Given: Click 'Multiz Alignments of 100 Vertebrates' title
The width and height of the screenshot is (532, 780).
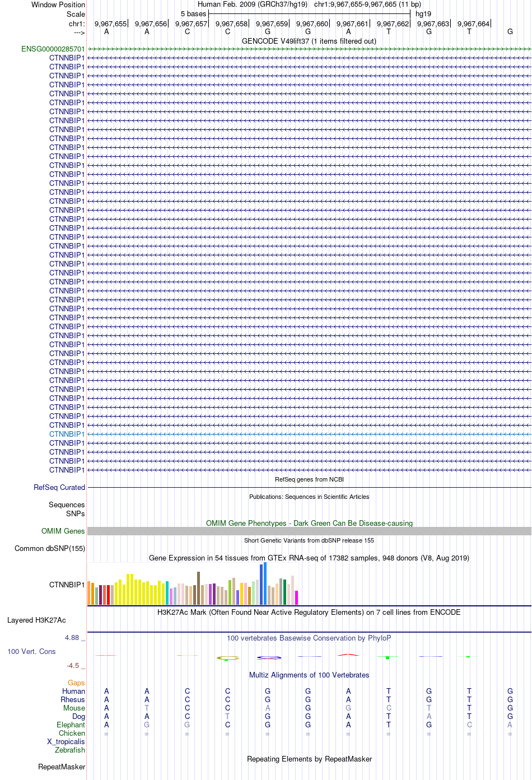Looking at the screenshot, I should (x=309, y=675).
